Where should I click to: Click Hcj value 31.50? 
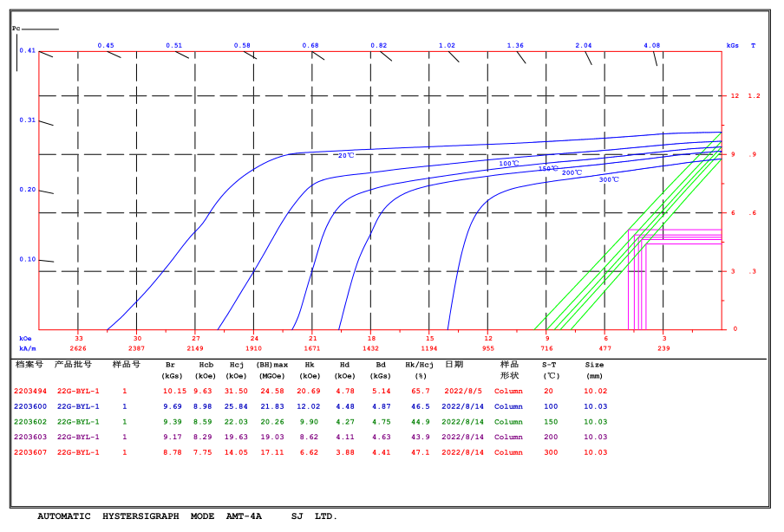(236, 391)
